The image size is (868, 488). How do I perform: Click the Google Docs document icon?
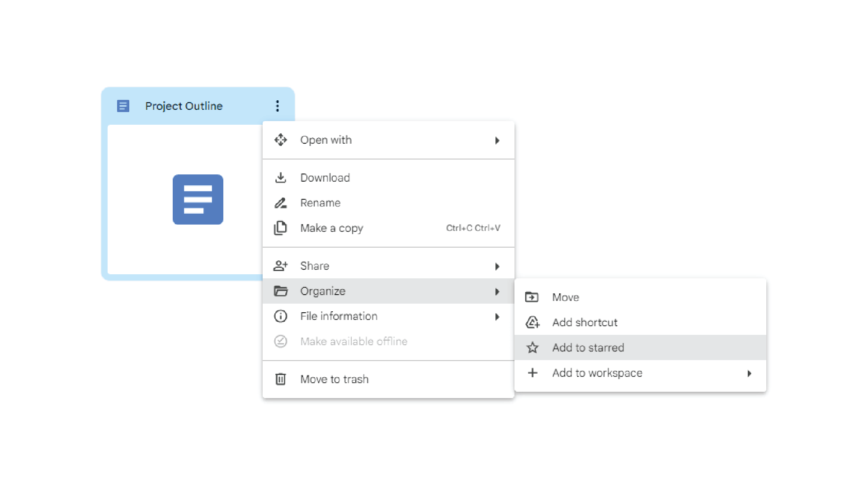(x=198, y=200)
